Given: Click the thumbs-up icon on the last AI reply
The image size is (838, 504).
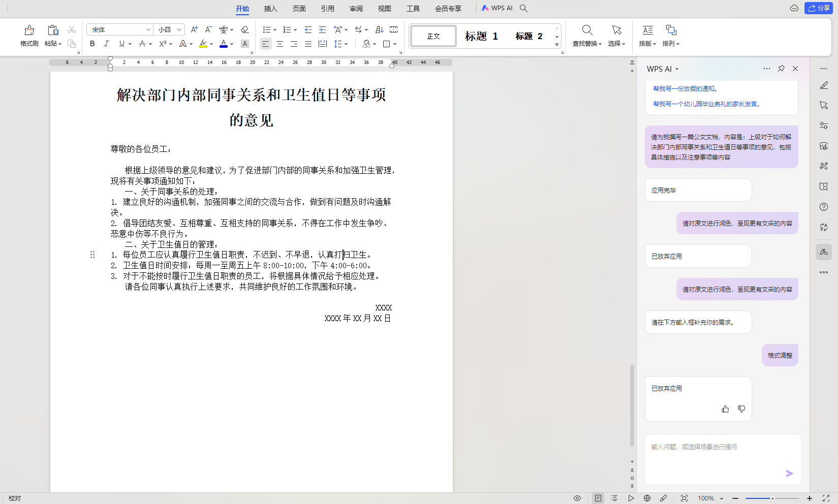Looking at the screenshot, I should [x=725, y=409].
